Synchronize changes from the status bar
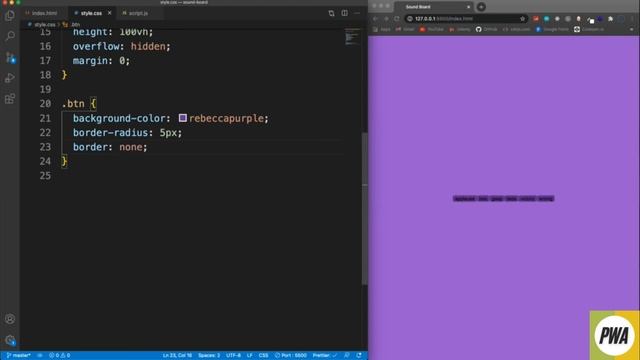 tap(40, 356)
